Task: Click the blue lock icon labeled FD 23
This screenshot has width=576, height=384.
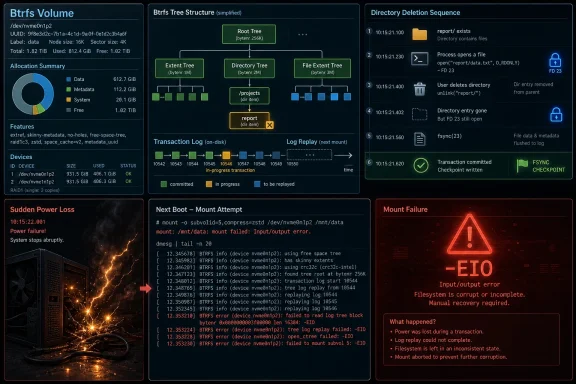Action: pyautogui.click(x=555, y=60)
